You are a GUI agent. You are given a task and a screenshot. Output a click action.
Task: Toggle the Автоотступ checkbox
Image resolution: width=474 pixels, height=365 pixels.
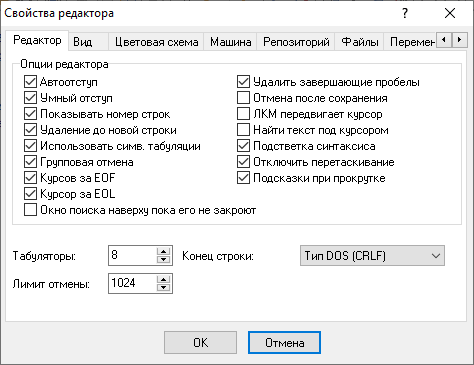tap(30, 82)
